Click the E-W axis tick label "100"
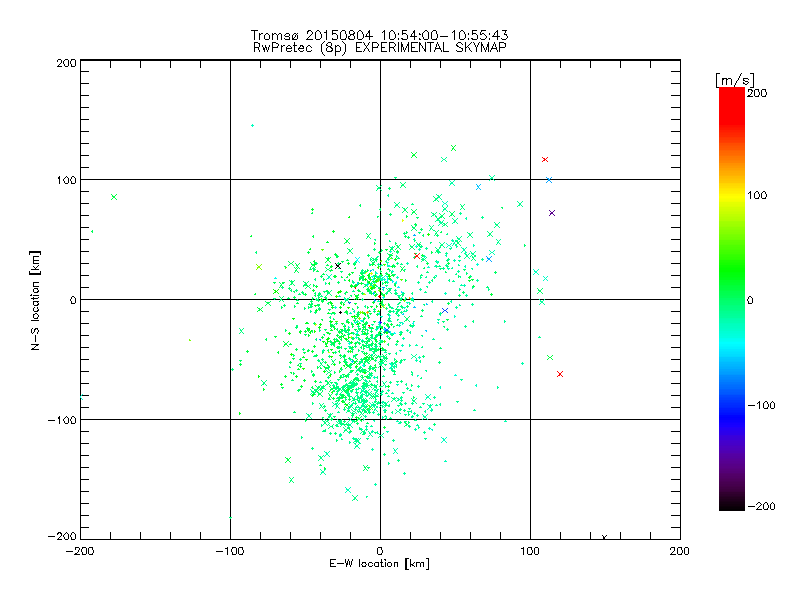Screen dimensions: 800x600 [x=530, y=551]
